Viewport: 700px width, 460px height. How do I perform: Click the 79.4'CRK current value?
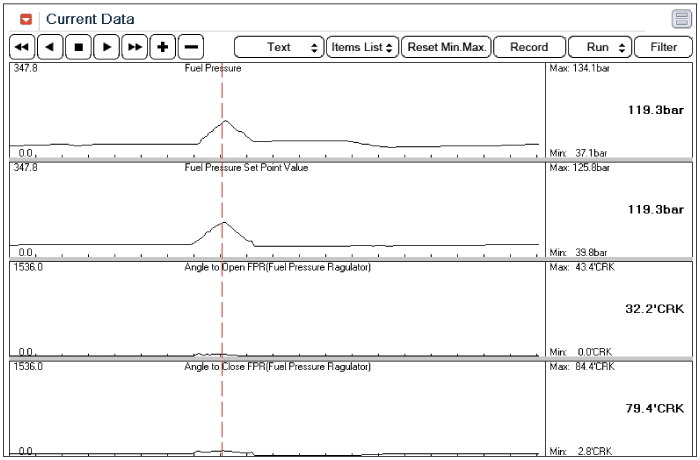coord(654,409)
